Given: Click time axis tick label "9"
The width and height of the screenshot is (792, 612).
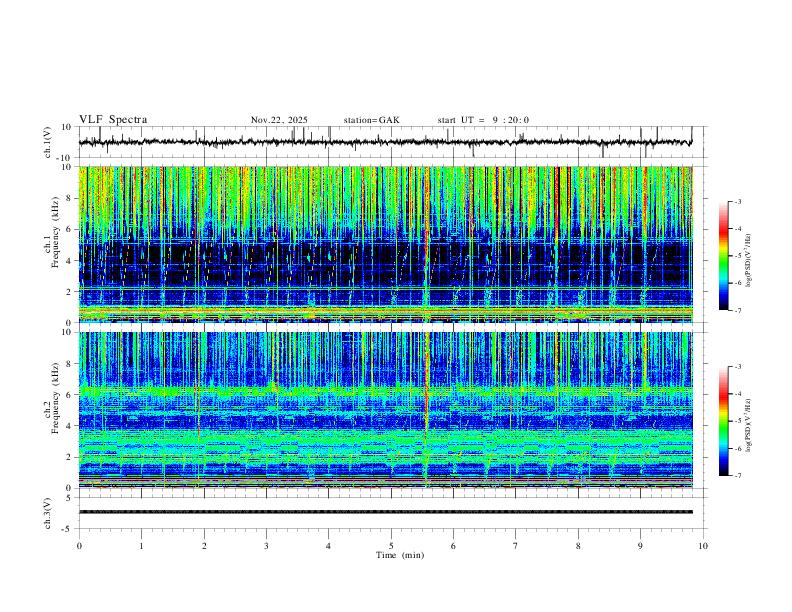Looking at the screenshot, I should pyautogui.click(x=640, y=546).
